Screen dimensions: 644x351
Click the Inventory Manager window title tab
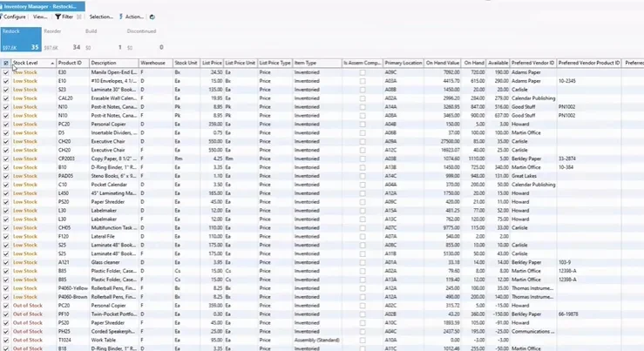pyautogui.click(x=43, y=6)
